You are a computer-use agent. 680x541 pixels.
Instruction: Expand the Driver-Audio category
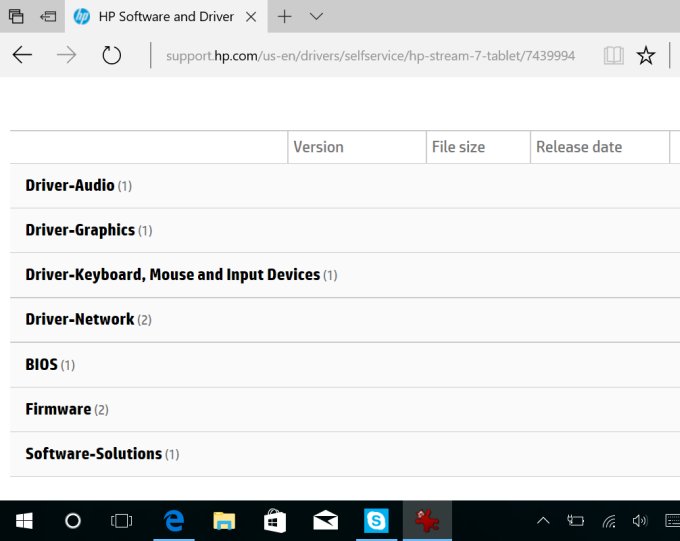pyautogui.click(x=70, y=186)
